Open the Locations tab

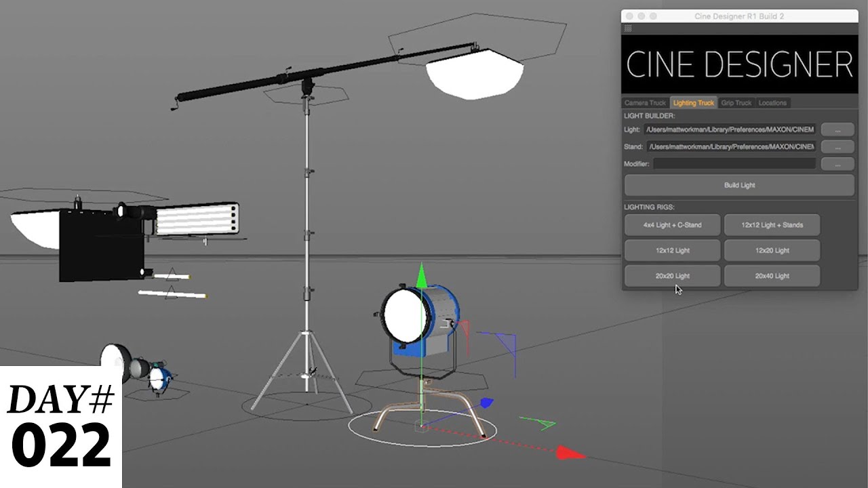coord(772,103)
